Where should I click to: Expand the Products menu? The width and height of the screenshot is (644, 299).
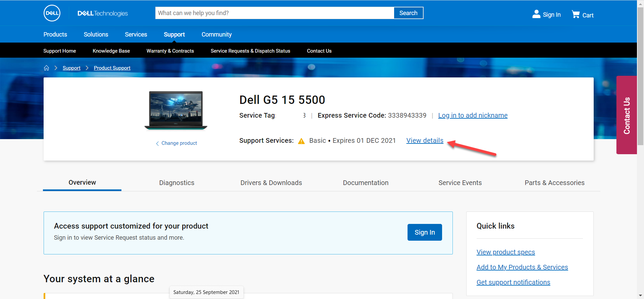[55, 35]
